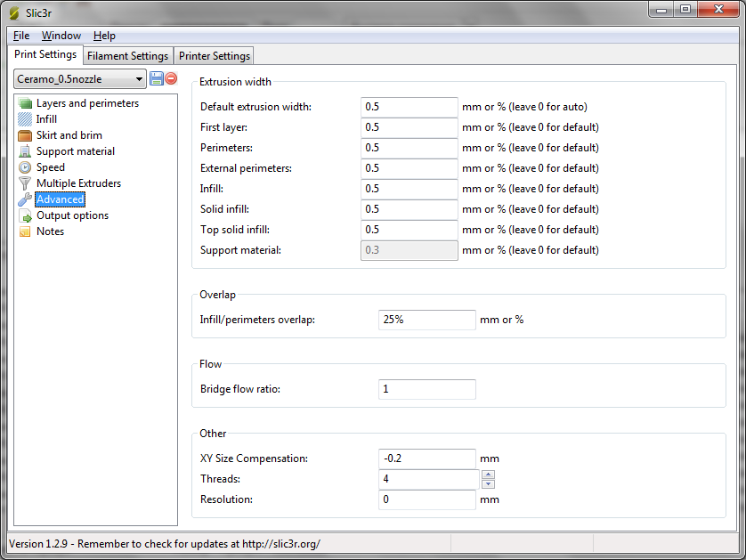Increase Threads with the up arrow

click(x=488, y=475)
